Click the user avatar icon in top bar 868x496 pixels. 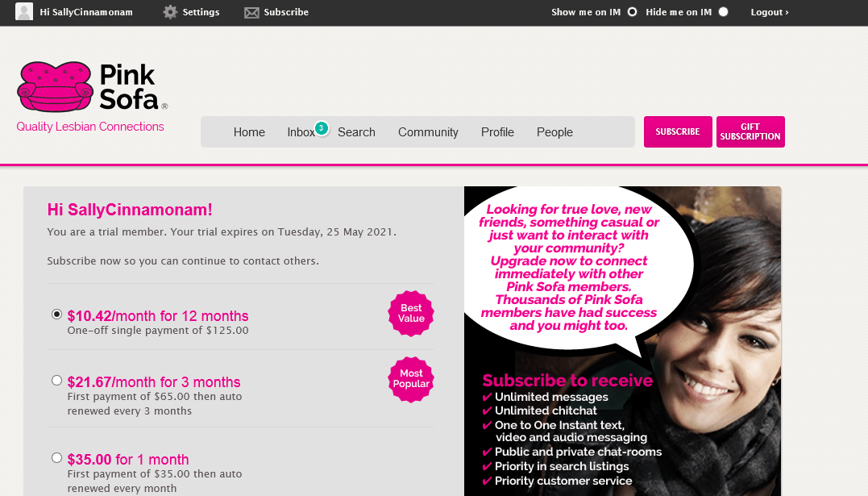[24, 11]
